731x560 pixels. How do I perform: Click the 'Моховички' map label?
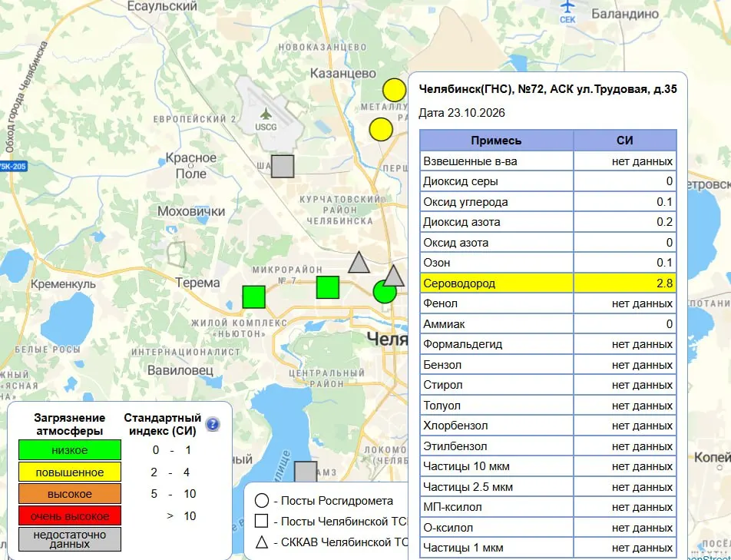[x=191, y=211]
